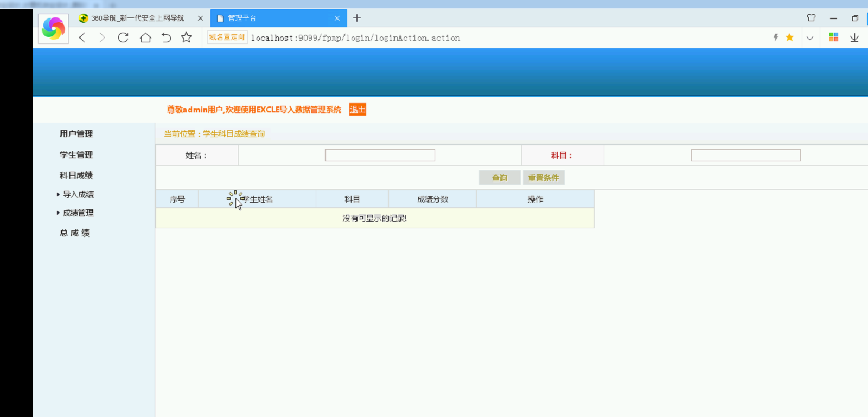Select 导入成绩 submenu item
Viewport: 868px width, 417px height.
pos(78,195)
